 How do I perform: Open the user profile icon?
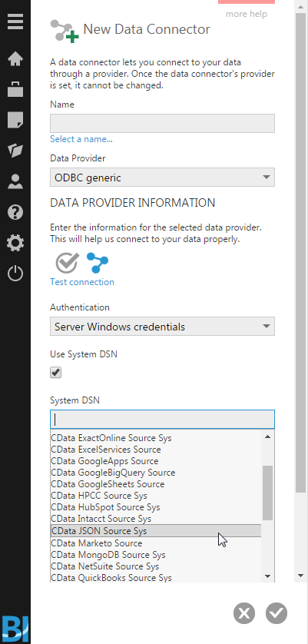pyautogui.click(x=15, y=181)
